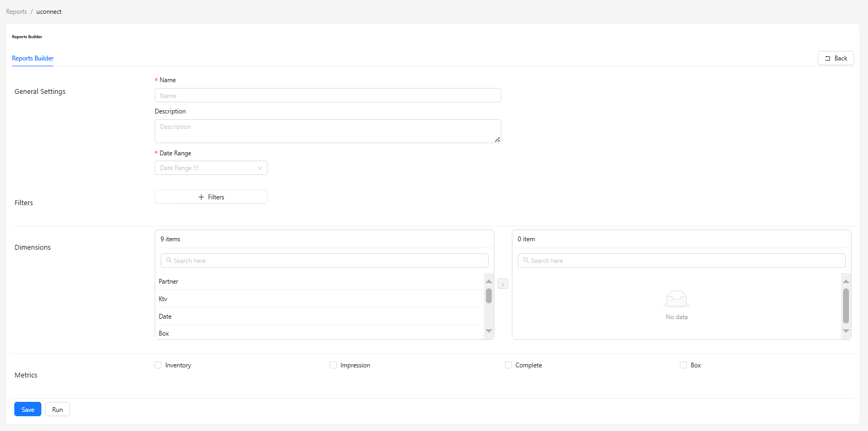
Task: Select the Ktv dimension
Action: (x=320, y=299)
